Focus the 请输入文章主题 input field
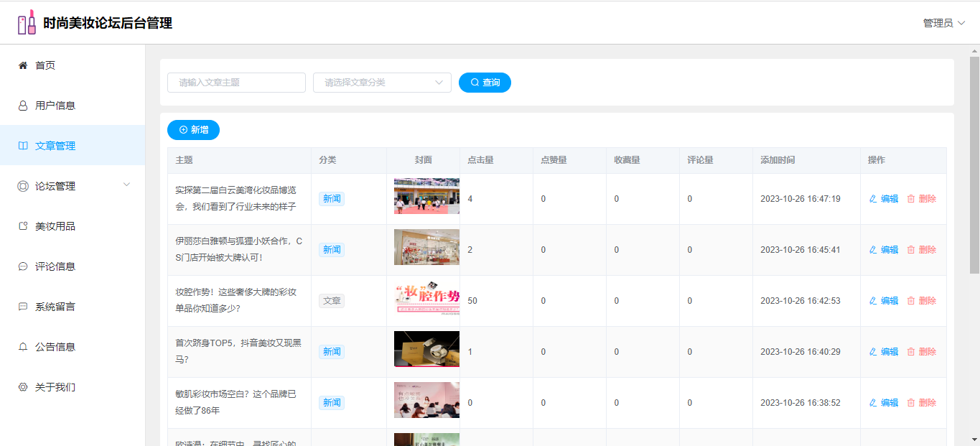980x446 pixels. point(236,83)
